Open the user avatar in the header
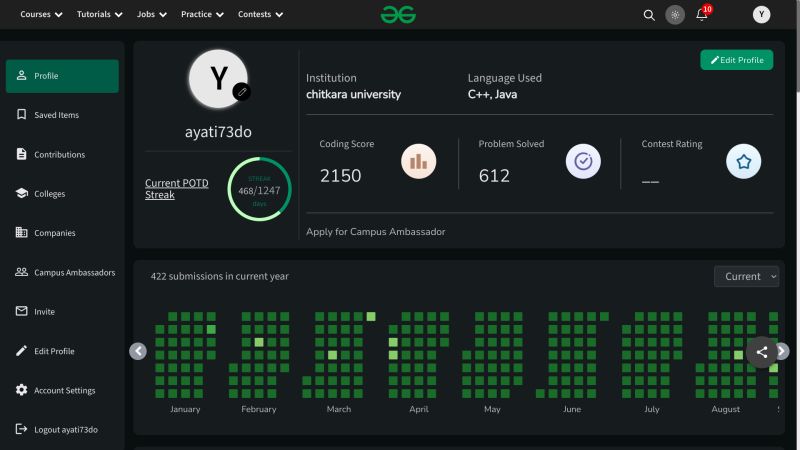The width and height of the screenshot is (800, 450). (761, 14)
